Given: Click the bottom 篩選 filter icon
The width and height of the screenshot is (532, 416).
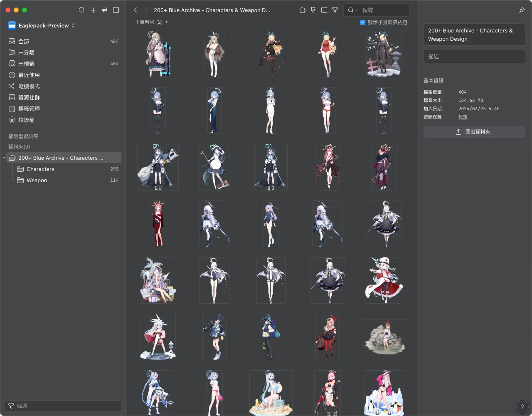Looking at the screenshot, I should 11,406.
